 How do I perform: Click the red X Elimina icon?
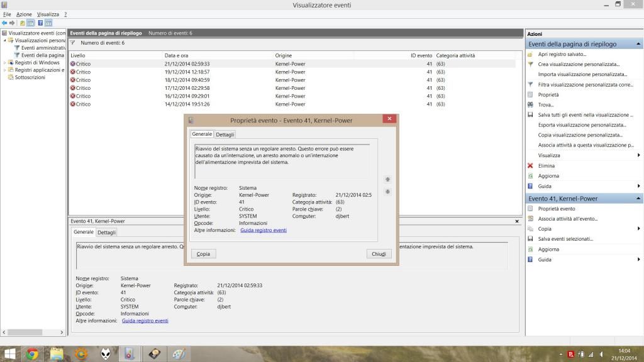[530, 166]
